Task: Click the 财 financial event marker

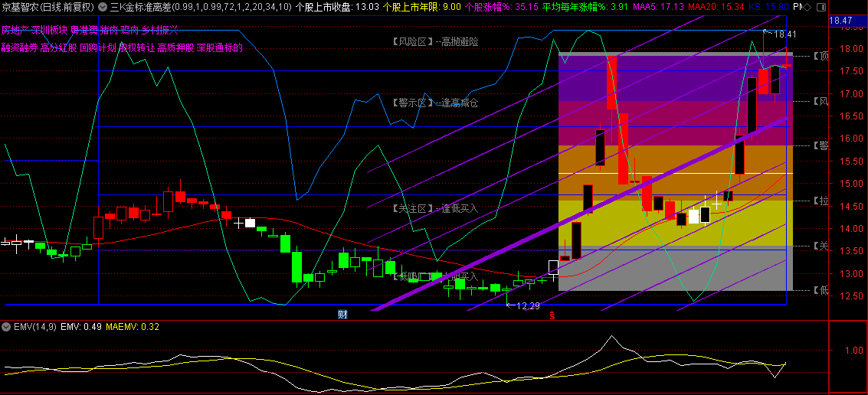Action: (342, 315)
